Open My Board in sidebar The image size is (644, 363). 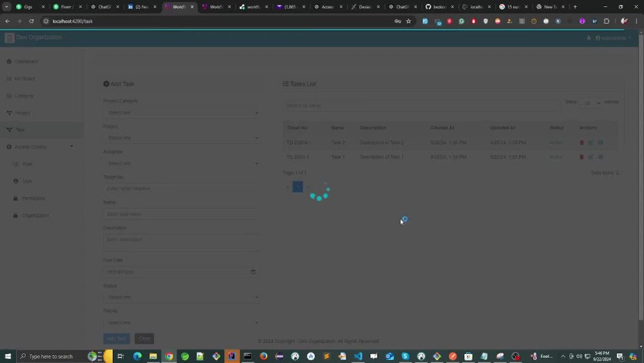coord(41,79)
